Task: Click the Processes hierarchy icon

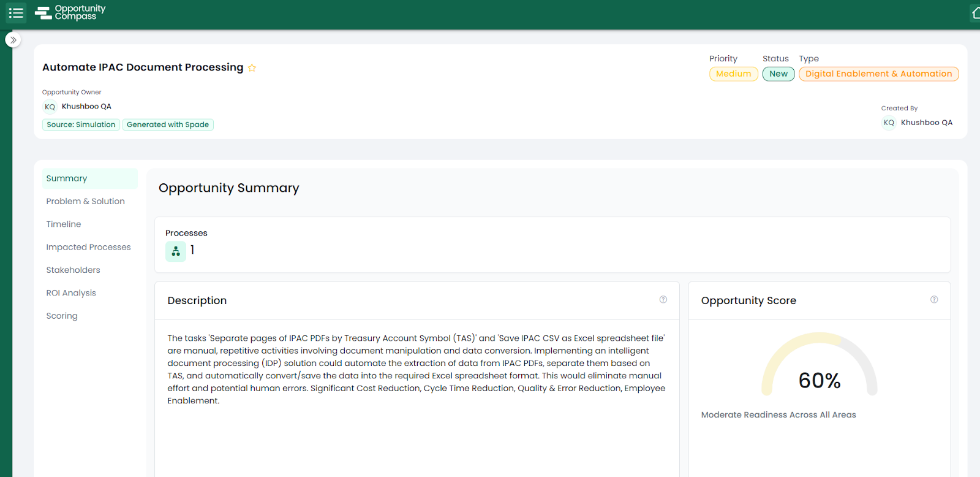Action: (176, 251)
